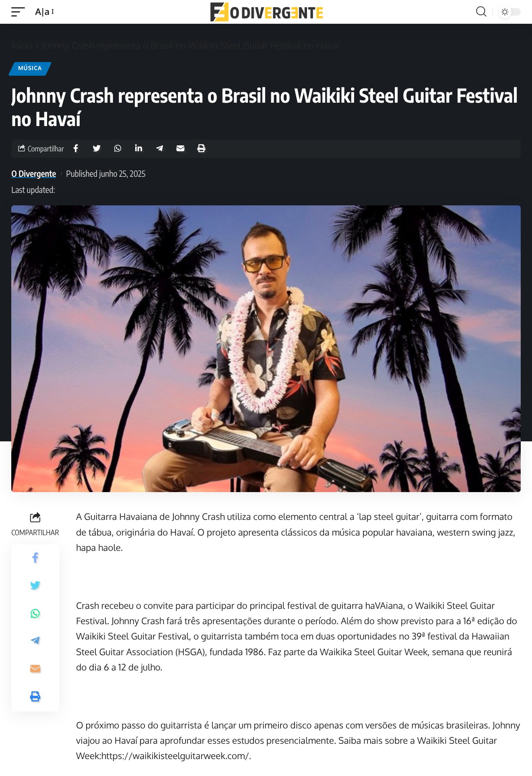Viewport: 532px width, 776px height.
Task: Share on LinkedIn from top bar
Action: click(x=138, y=149)
